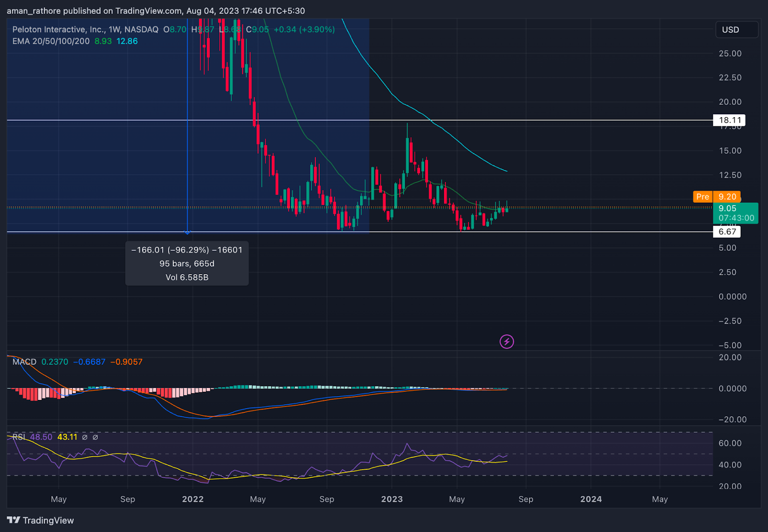Click the −2.50 level on the price axis
Image resolution: width=768 pixels, height=532 pixels.
pyautogui.click(x=730, y=321)
